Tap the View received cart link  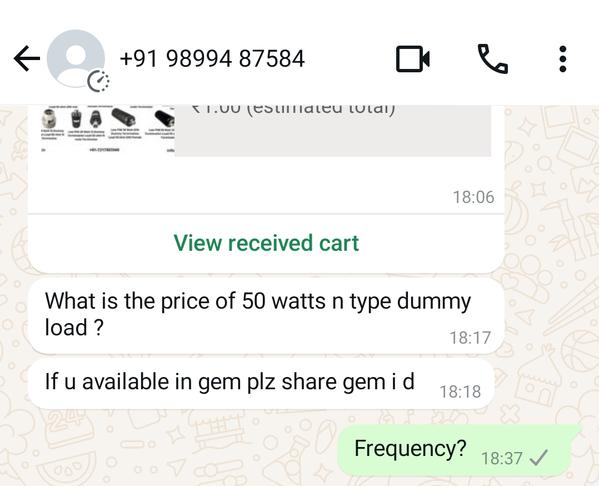266,243
